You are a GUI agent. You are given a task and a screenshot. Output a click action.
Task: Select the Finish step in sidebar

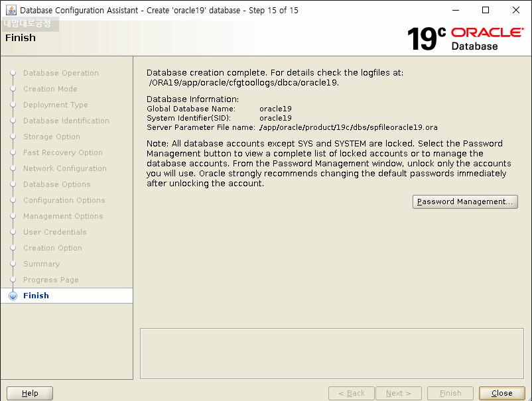coord(36,296)
